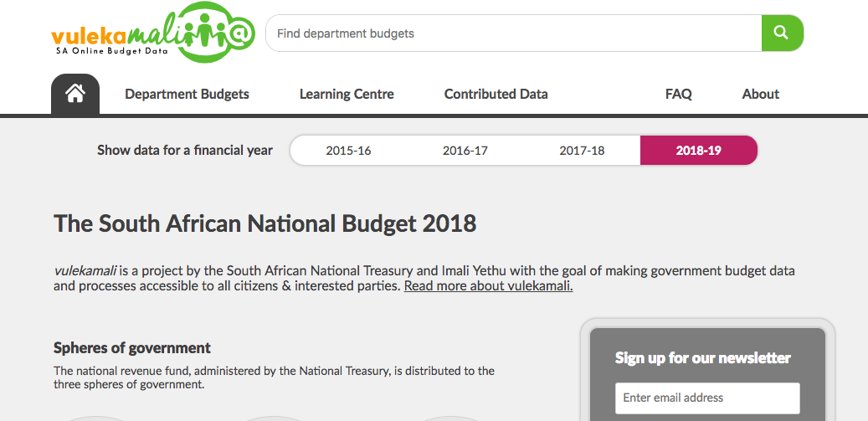Select the 2015-16 financial year
This screenshot has width=868, height=421.
(x=348, y=151)
